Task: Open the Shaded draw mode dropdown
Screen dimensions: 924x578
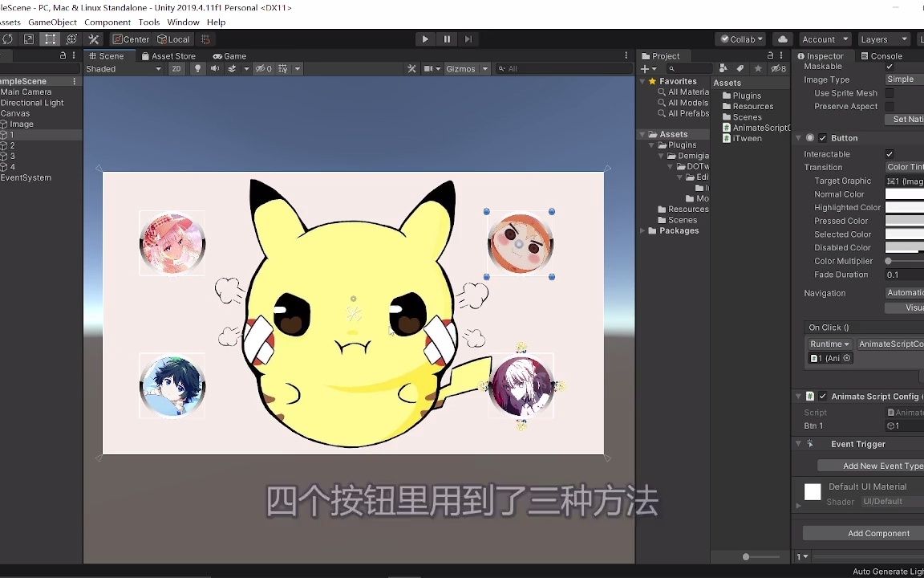Action: [120, 68]
